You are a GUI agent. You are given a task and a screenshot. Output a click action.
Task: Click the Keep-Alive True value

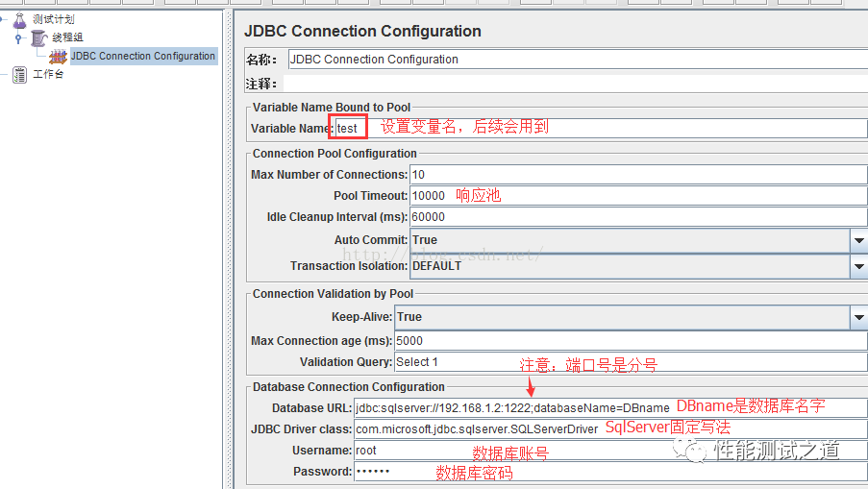(409, 317)
